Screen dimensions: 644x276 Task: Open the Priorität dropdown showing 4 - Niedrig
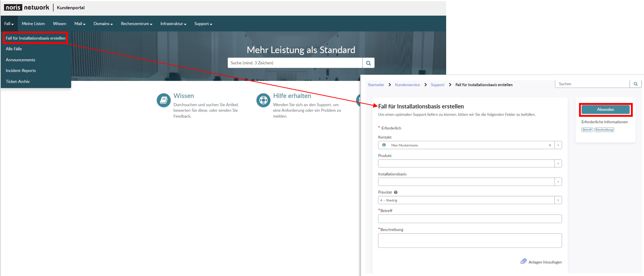point(470,200)
